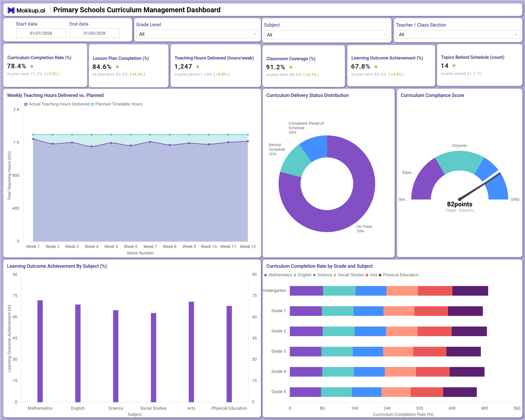The height and width of the screenshot is (420, 525).
Task: Open the Subject filter dropdown
Action: pyautogui.click(x=326, y=35)
